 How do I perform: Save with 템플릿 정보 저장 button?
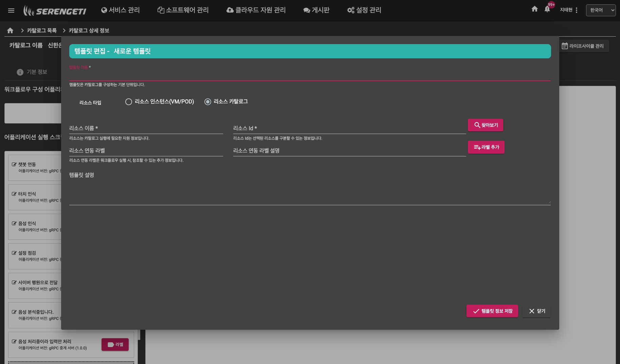coord(492,311)
